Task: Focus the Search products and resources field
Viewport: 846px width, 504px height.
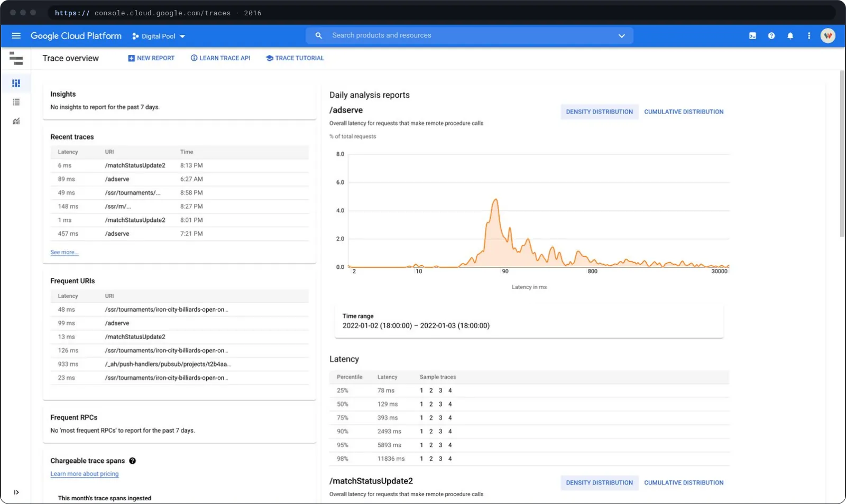Action: click(x=471, y=35)
